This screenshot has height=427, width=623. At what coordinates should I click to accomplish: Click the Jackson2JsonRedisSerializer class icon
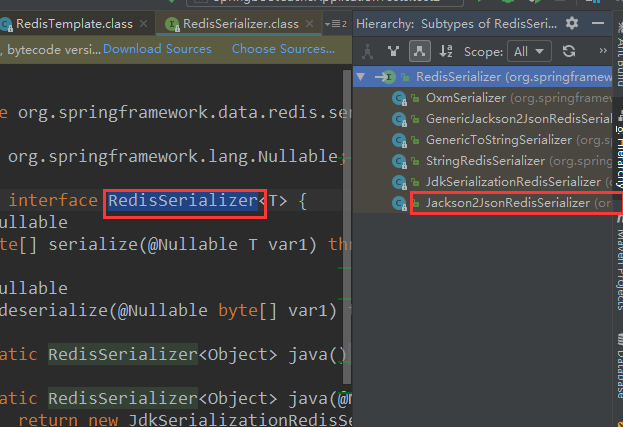pos(399,203)
